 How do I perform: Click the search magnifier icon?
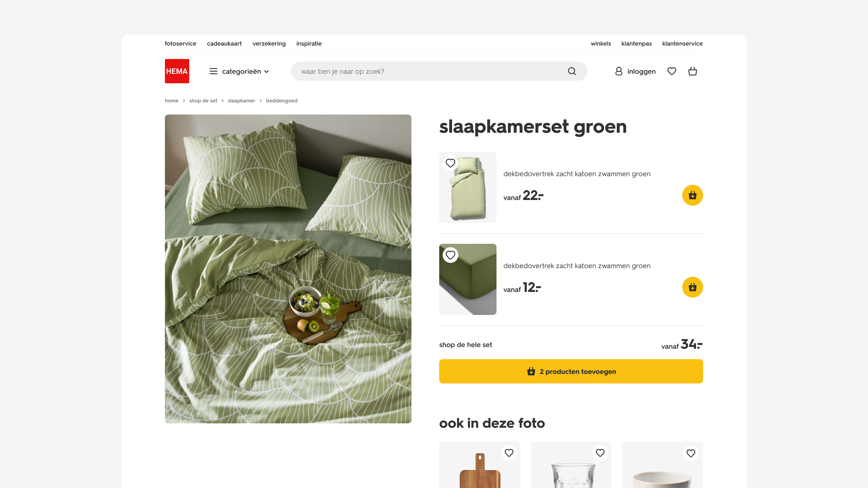572,71
